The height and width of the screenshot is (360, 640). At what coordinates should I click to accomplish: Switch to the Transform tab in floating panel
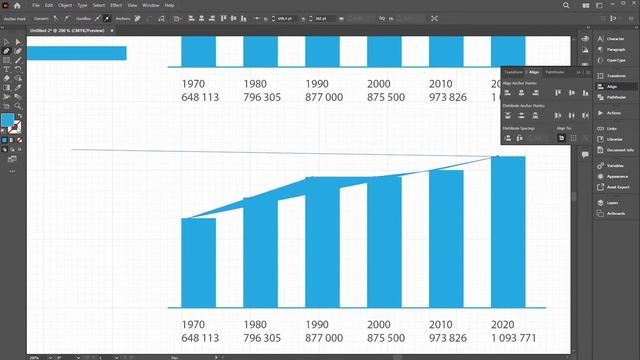coord(513,72)
